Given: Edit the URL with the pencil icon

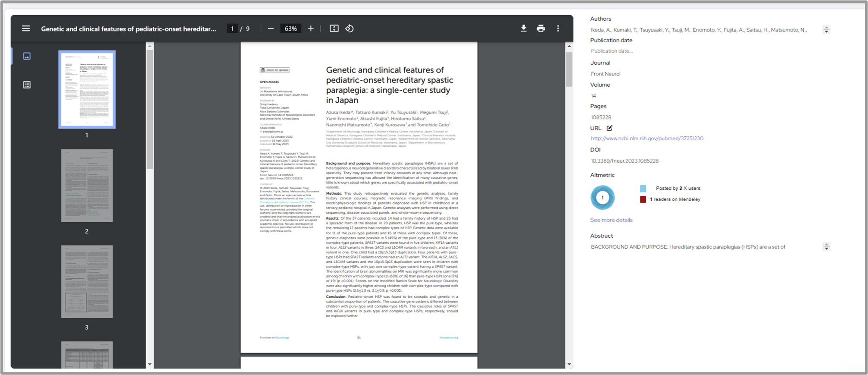Looking at the screenshot, I should click(x=609, y=128).
